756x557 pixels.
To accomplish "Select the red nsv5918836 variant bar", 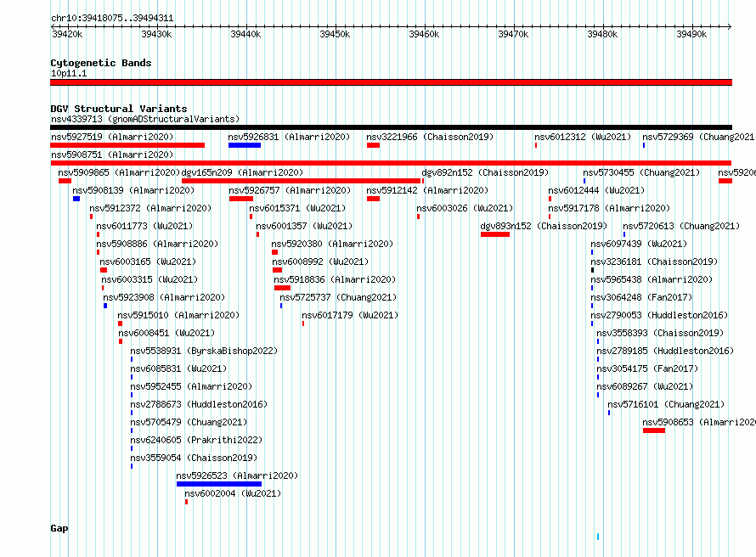I will [x=282, y=288].
